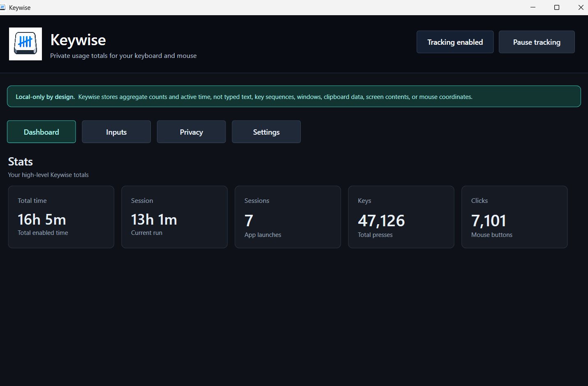
Task: Select the Total time card value 16h 5m
Action: click(42, 220)
